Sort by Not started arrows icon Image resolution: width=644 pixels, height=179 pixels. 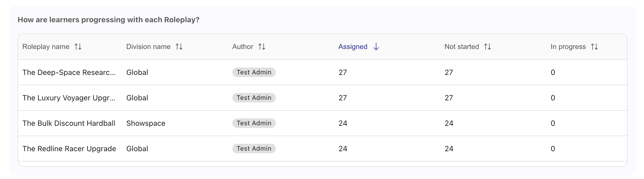coord(488,47)
